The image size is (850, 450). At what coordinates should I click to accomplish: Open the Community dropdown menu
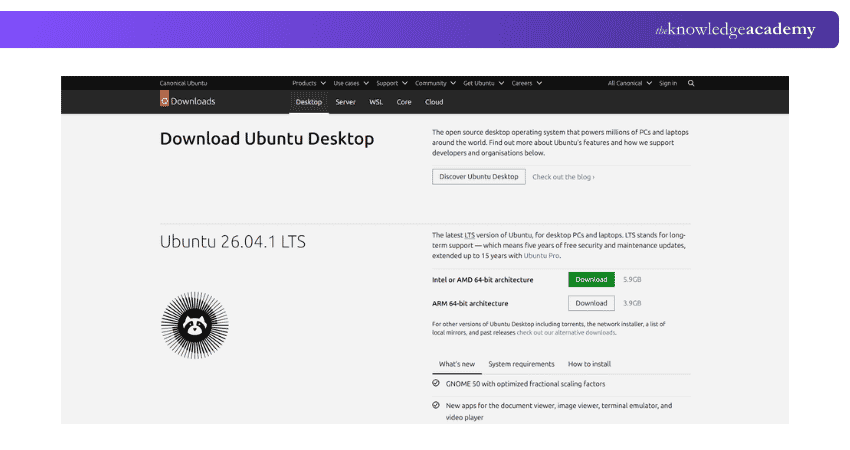click(435, 83)
